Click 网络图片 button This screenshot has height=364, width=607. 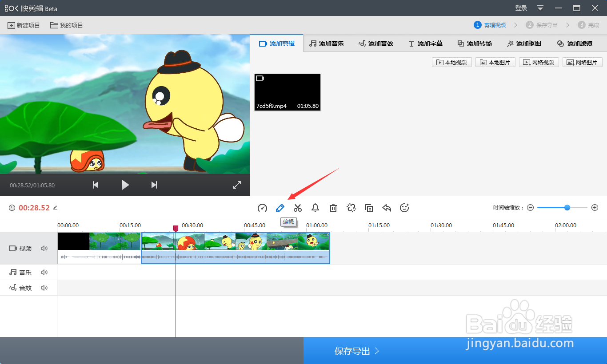click(583, 62)
